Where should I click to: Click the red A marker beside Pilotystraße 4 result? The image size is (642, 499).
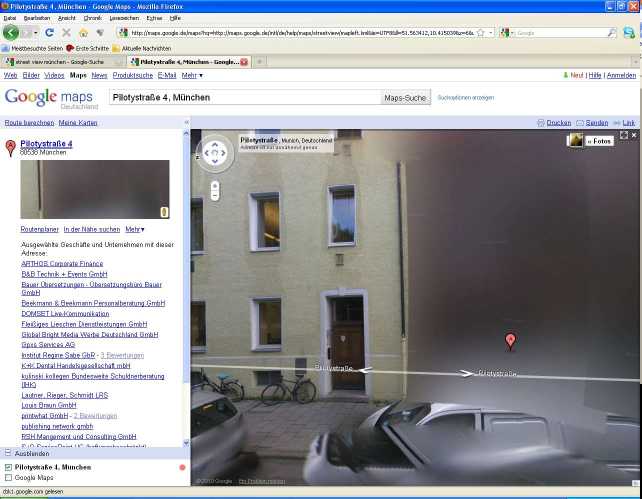(x=11, y=148)
